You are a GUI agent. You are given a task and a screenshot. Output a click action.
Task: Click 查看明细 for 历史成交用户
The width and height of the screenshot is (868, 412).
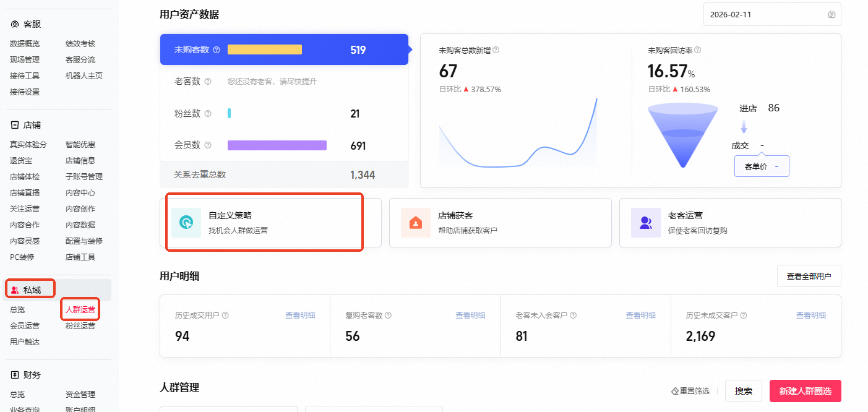pyautogui.click(x=300, y=315)
